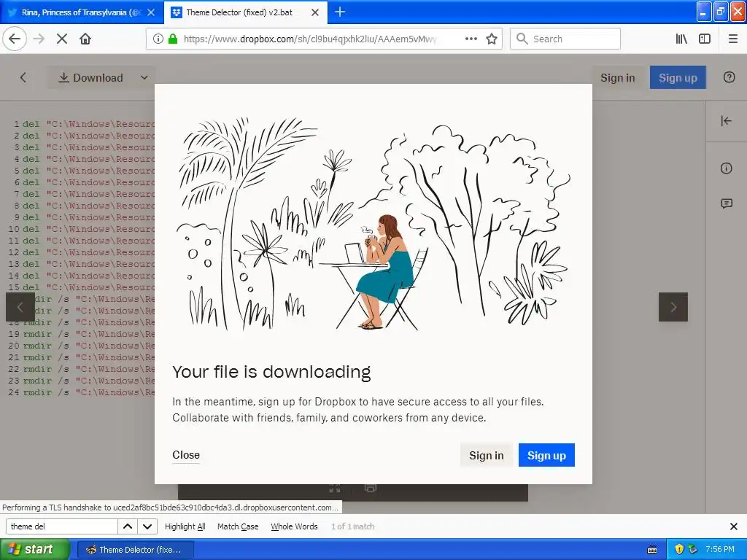747x560 pixels.
Task: Expand the Download options dropdown arrow
Action: coord(144,77)
